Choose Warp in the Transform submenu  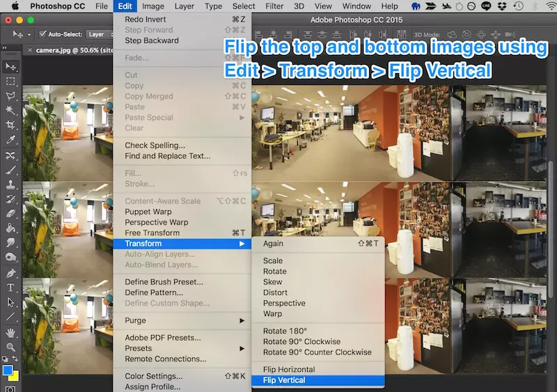[x=318, y=314]
